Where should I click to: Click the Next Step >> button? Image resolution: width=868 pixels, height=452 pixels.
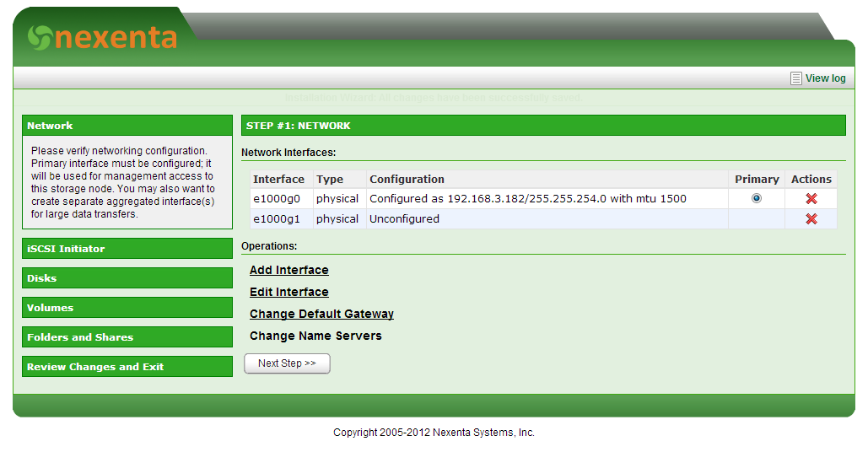(287, 363)
